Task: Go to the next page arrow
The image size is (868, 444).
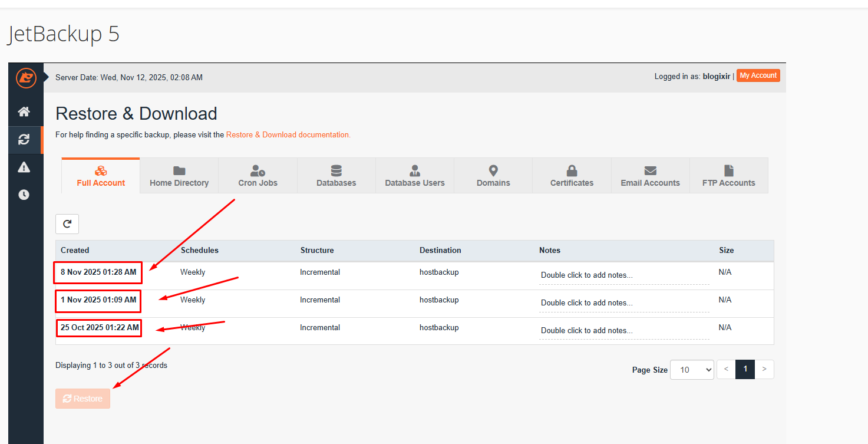Action: pyautogui.click(x=764, y=369)
